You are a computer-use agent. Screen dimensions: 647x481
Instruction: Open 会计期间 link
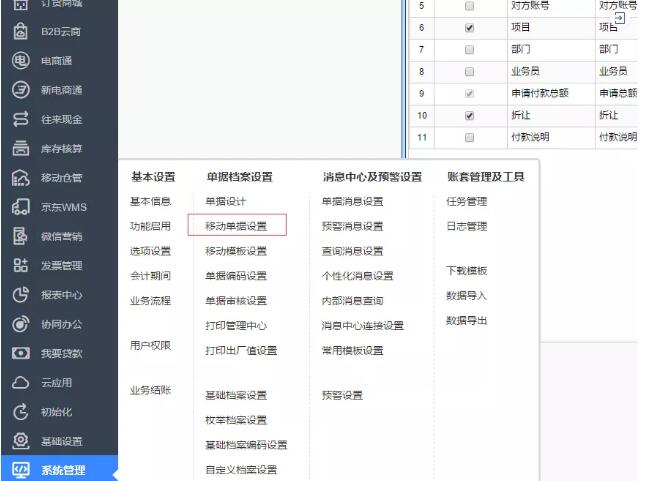tap(150, 276)
